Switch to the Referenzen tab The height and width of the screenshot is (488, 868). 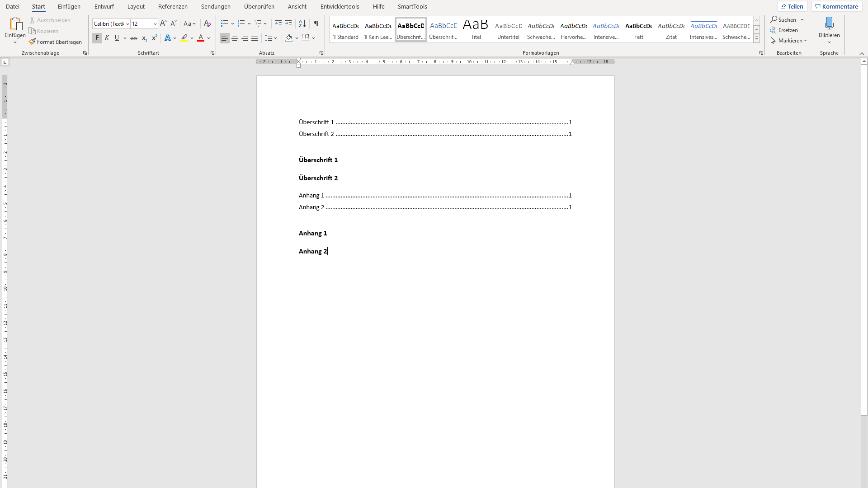(x=173, y=6)
